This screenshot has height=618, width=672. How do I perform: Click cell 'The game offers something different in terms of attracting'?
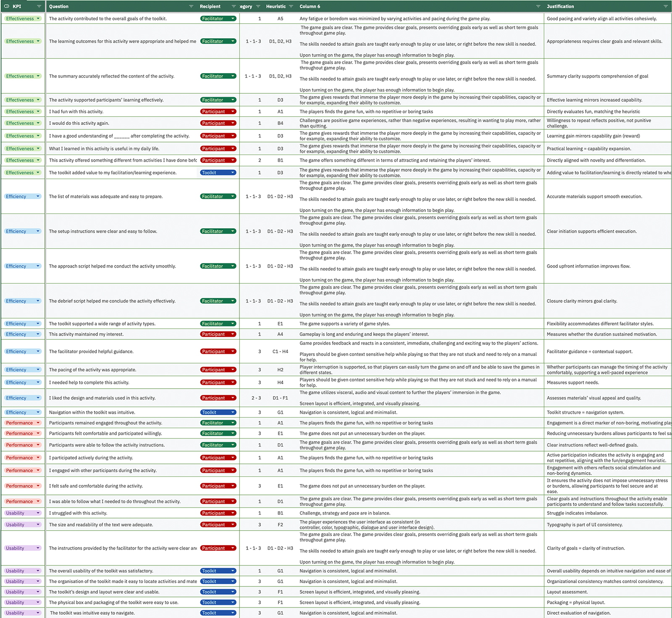(395, 160)
